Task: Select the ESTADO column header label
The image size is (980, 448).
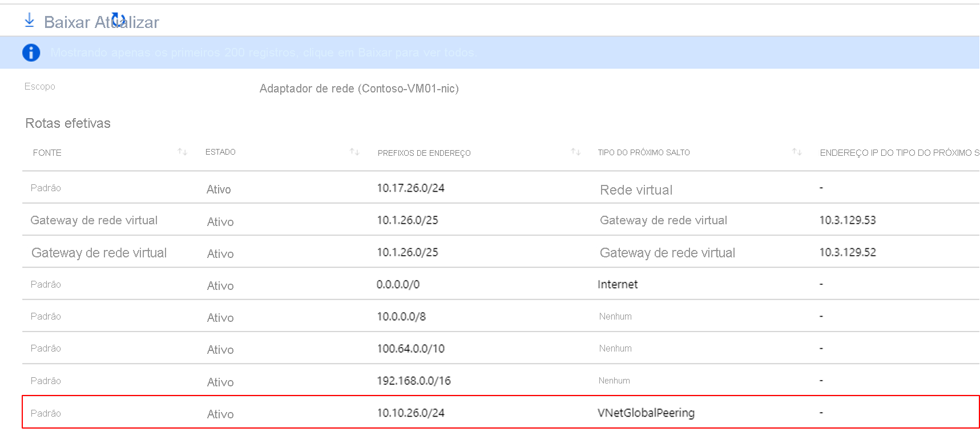Action: [x=220, y=152]
